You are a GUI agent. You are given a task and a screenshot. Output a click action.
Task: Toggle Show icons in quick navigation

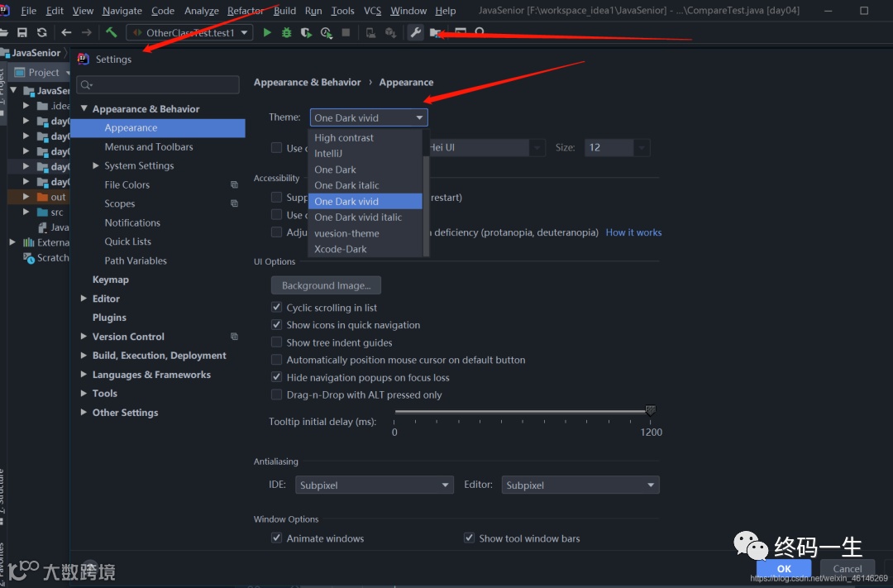pyautogui.click(x=277, y=325)
